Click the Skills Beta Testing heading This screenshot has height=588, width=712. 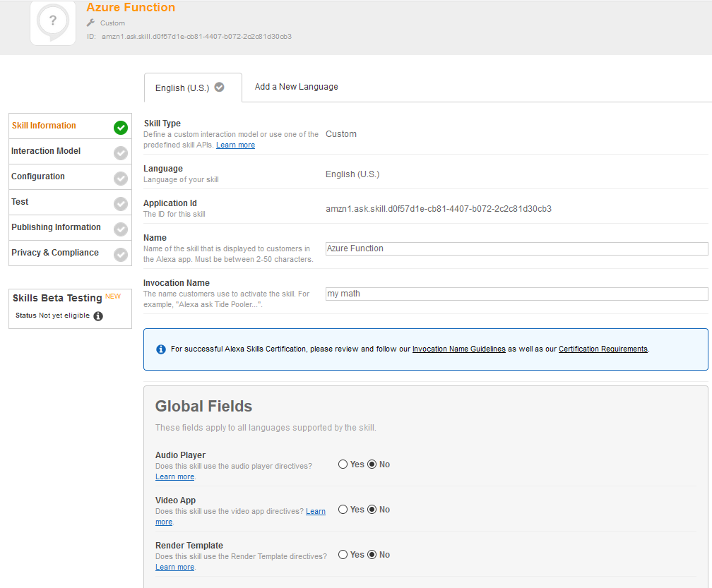coord(57,298)
